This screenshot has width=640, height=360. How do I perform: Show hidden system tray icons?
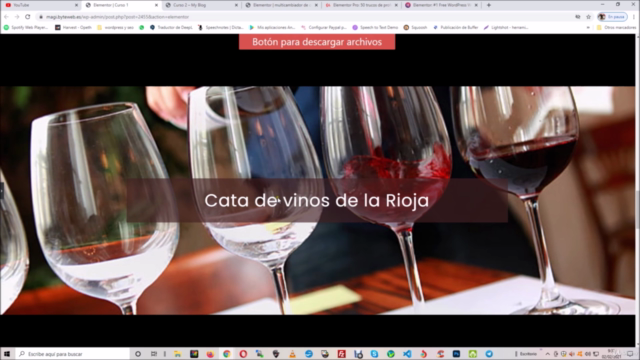coord(548,354)
